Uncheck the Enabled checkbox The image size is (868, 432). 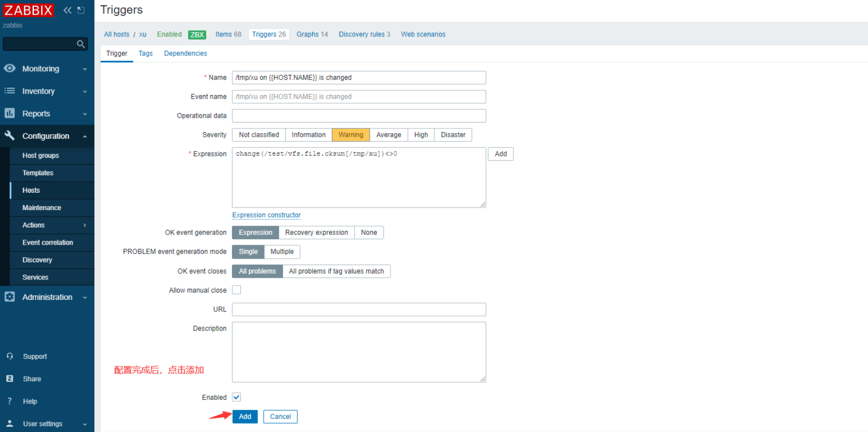point(237,397)
